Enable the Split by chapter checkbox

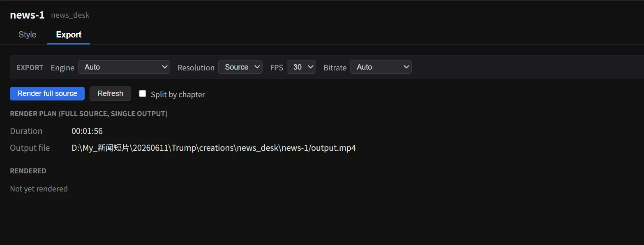point(143,93)
